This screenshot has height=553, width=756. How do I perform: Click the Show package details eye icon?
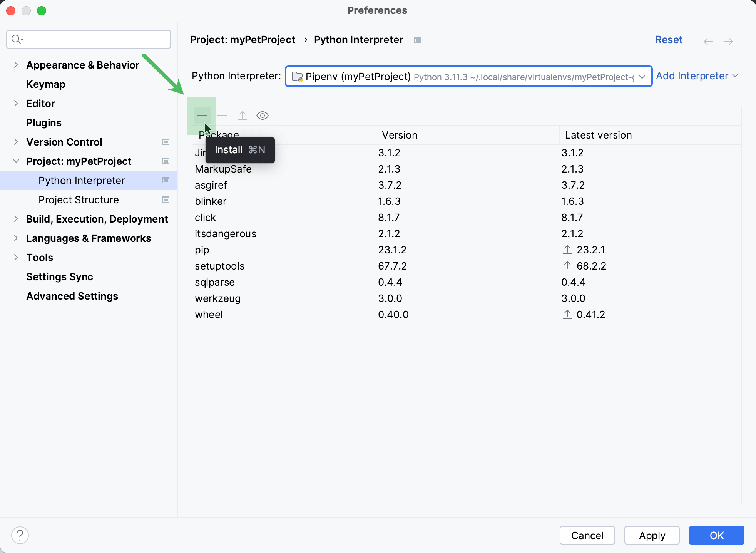point(263,115)
